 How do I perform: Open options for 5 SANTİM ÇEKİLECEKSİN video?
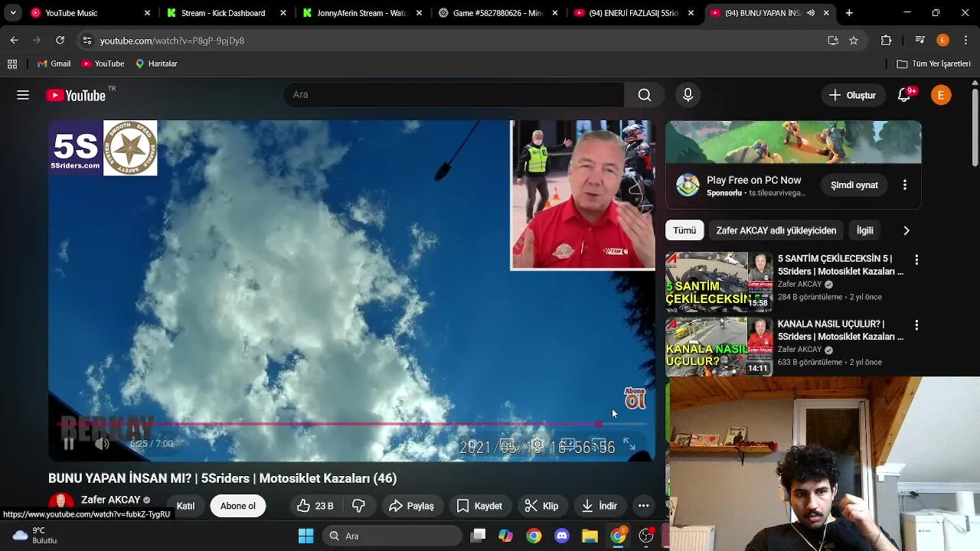[916, 260]
